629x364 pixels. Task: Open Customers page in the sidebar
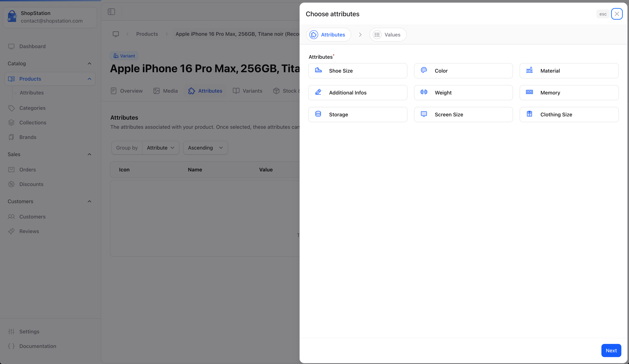click(x=50, y=216)
